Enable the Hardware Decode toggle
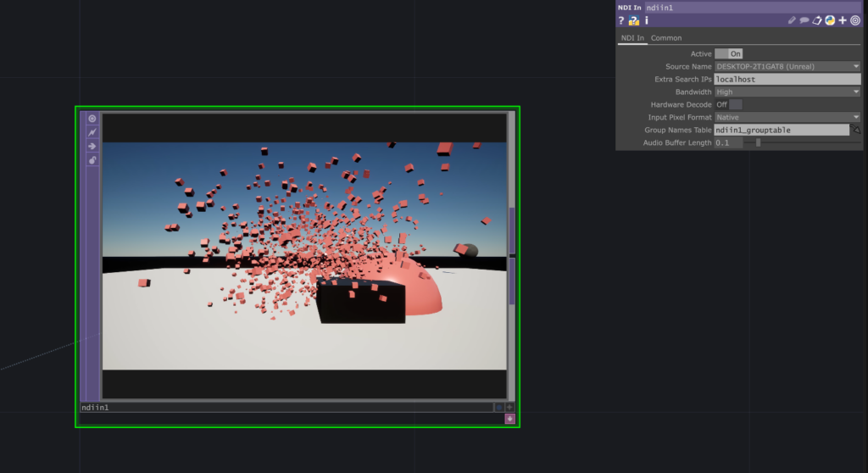 729,104
